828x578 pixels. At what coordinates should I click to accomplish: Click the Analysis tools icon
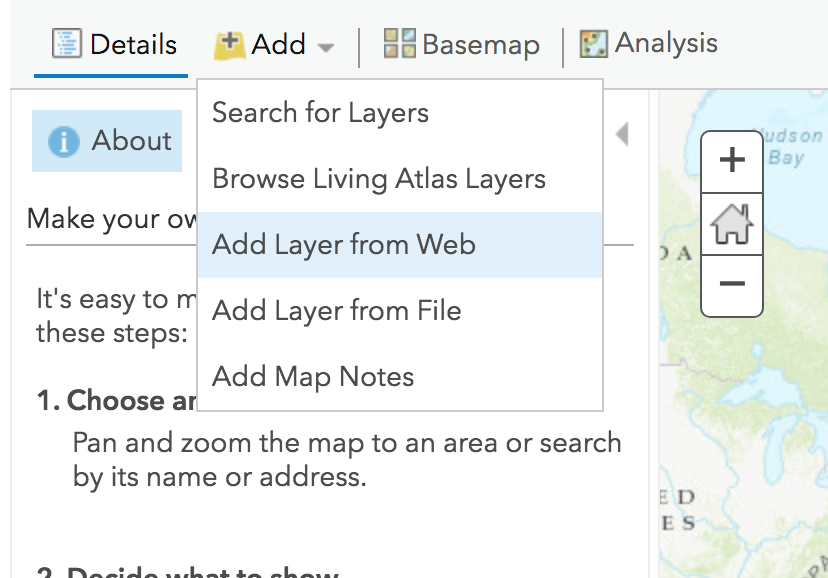point(593,43)
